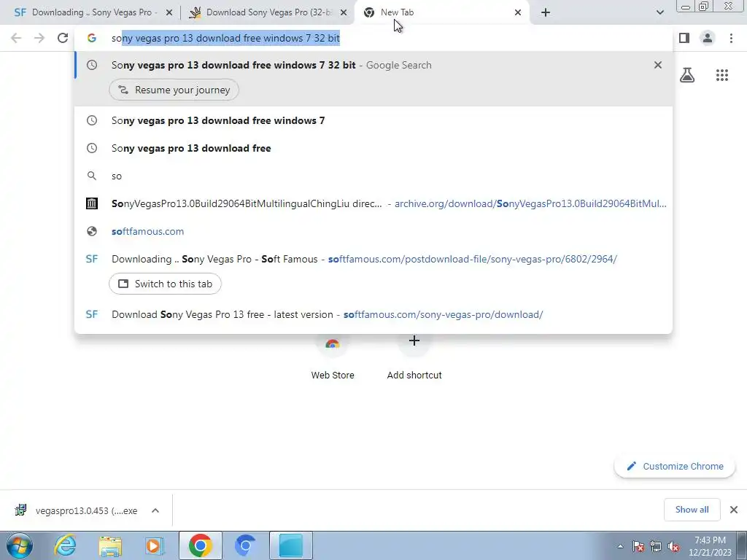Open a new tab with plus button
The height and width of the screenshot is (560, 747).
pos(546,13)
